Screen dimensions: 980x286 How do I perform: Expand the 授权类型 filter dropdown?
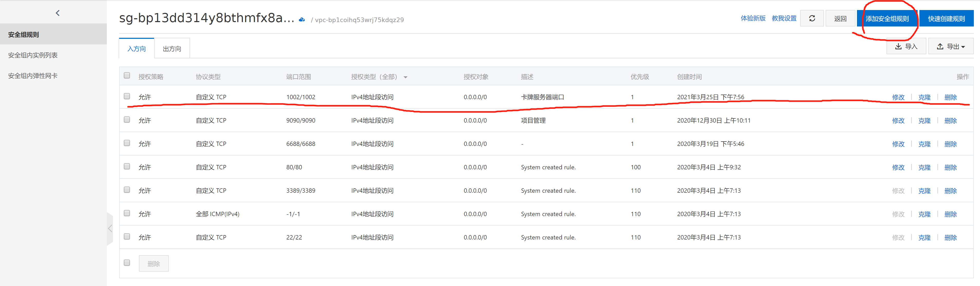(406, 77)
